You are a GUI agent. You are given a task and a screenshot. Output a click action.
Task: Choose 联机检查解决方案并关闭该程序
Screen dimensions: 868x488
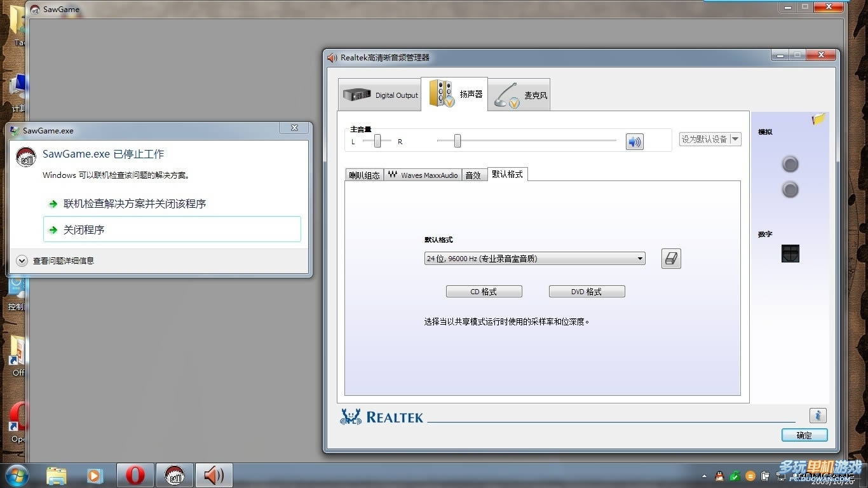(x=172, y=204)
